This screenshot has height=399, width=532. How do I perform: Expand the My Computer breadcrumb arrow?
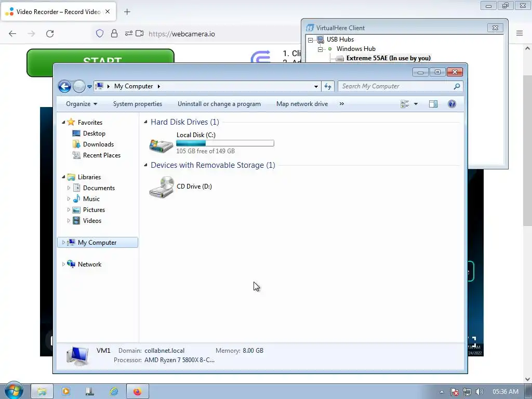pyautogui.click(x=159, y=86)
